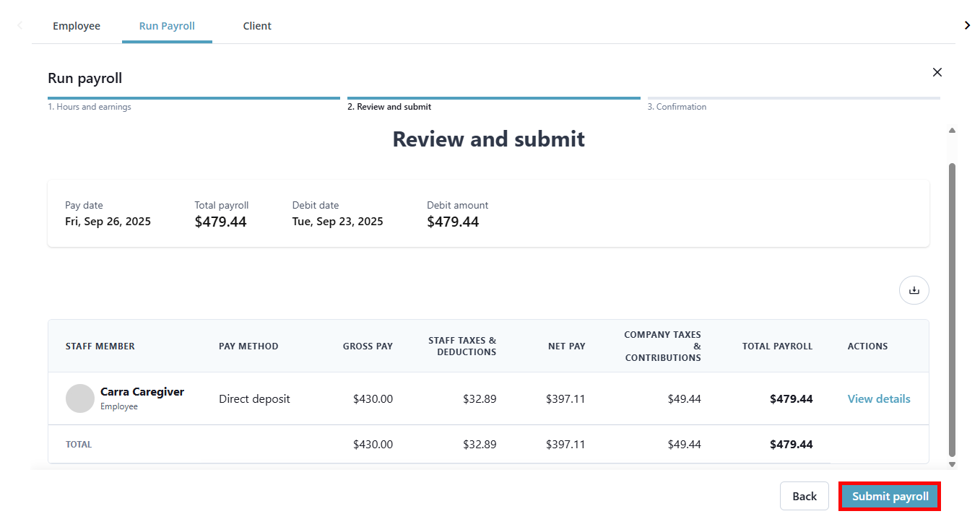
Task: Open the Client tab
Action: pyautogui.click(x=257, y=26)
